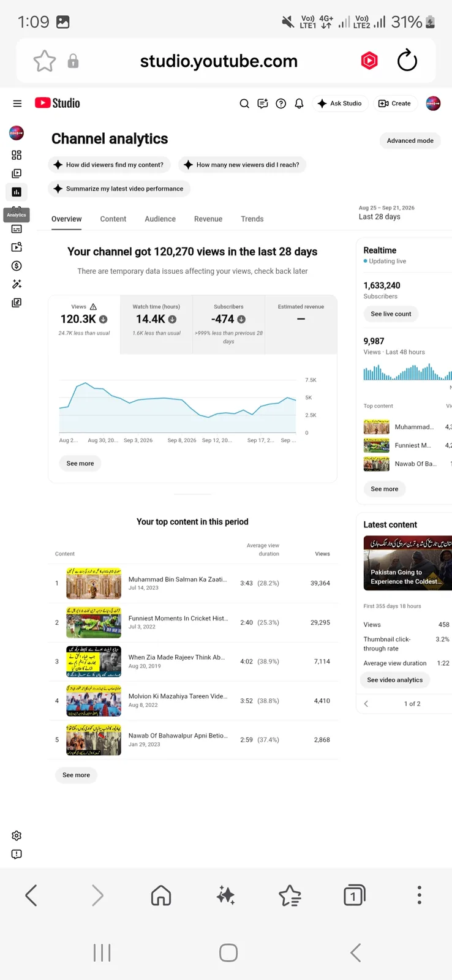452x980 pixels.
Task: Click See video analytics button
Action: (x=395, y=680)
